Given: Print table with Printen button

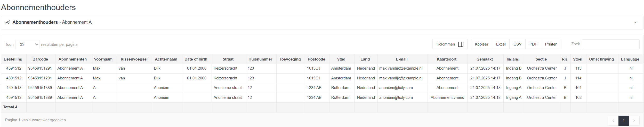Looking at the screenshot, I should click(x=551, y=44).
